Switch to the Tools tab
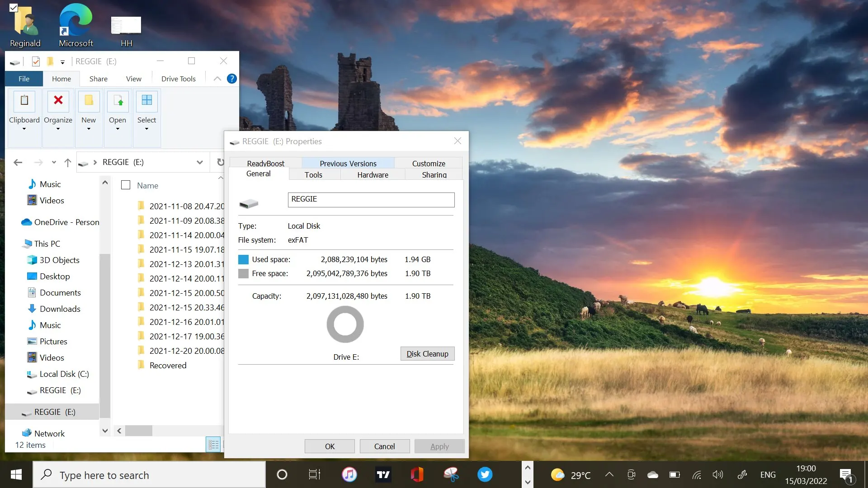The image size is (868, 488). [313, 175]
